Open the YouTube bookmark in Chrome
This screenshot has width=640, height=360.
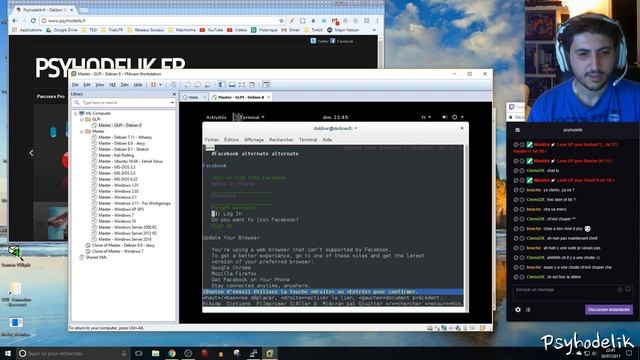[x=211, y=30]
